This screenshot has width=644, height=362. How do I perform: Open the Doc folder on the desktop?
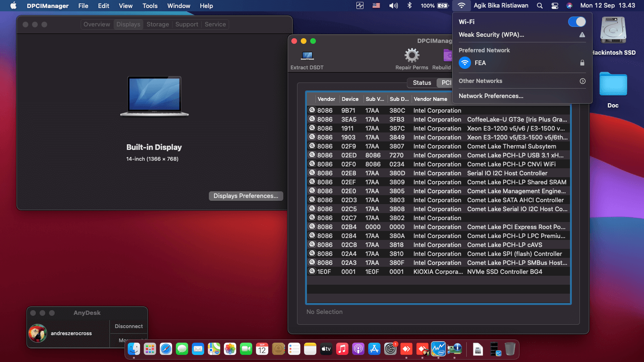tap(613, 85)
